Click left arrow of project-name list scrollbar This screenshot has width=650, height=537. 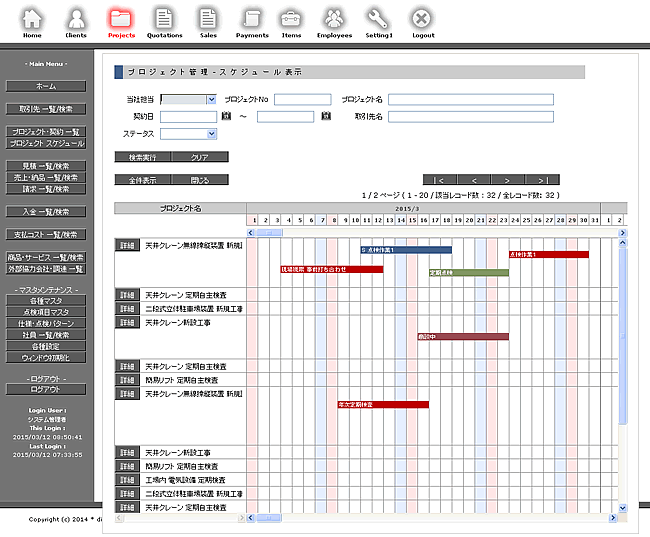click(x=119, y=518)
